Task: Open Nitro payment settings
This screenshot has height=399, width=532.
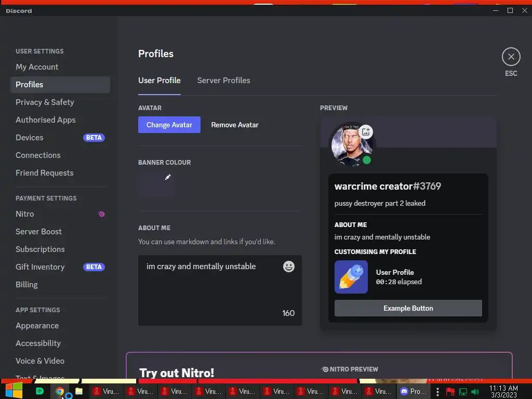Action: (60, 214)
